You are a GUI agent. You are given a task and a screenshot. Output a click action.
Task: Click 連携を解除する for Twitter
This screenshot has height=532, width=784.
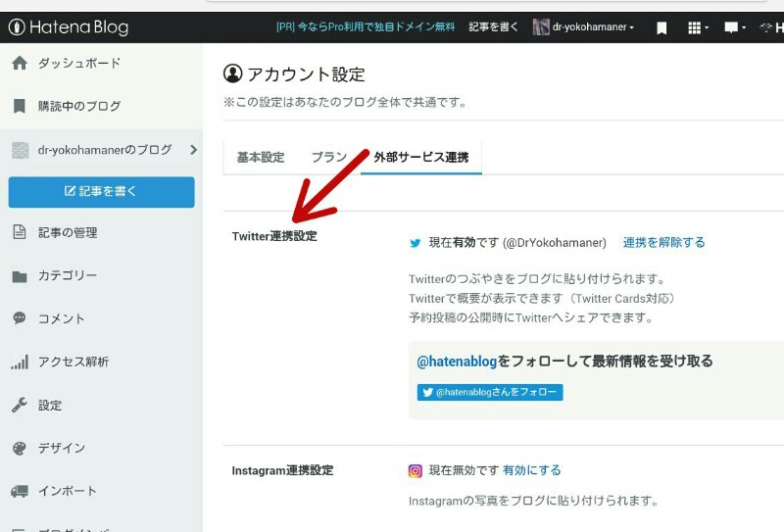(x=664, y=243)
